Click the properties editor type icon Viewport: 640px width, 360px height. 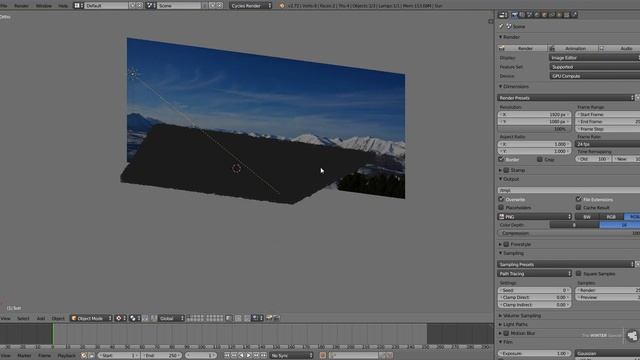coord(503,15)
